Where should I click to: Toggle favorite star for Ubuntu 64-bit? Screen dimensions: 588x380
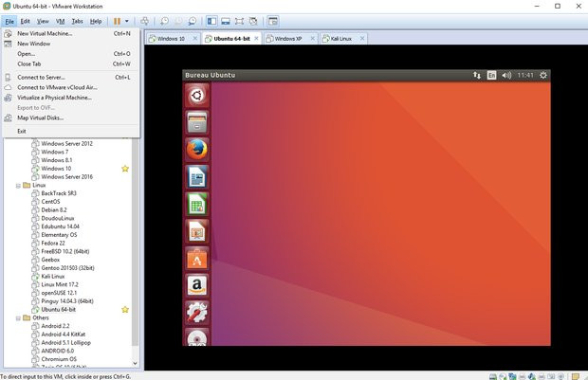(125, 309)
